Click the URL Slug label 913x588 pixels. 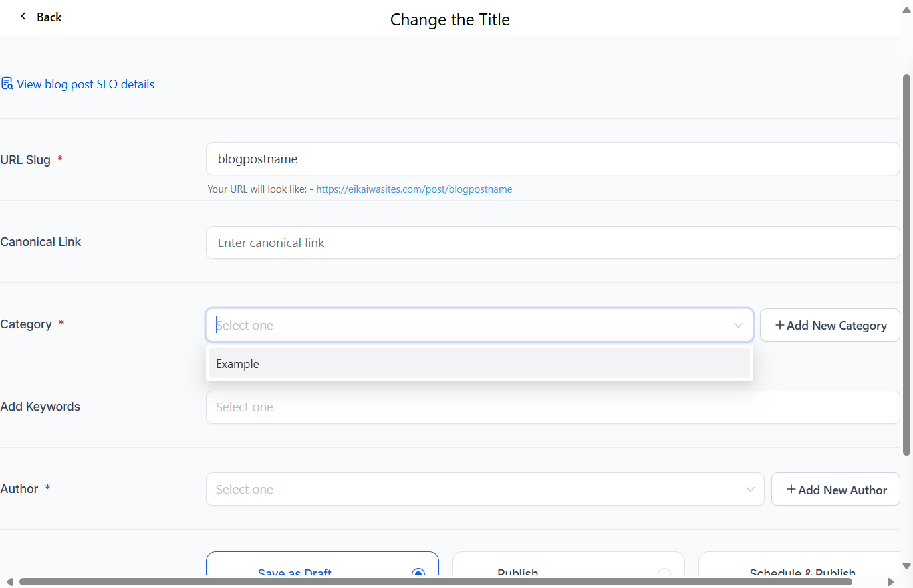tap(25, 159)
